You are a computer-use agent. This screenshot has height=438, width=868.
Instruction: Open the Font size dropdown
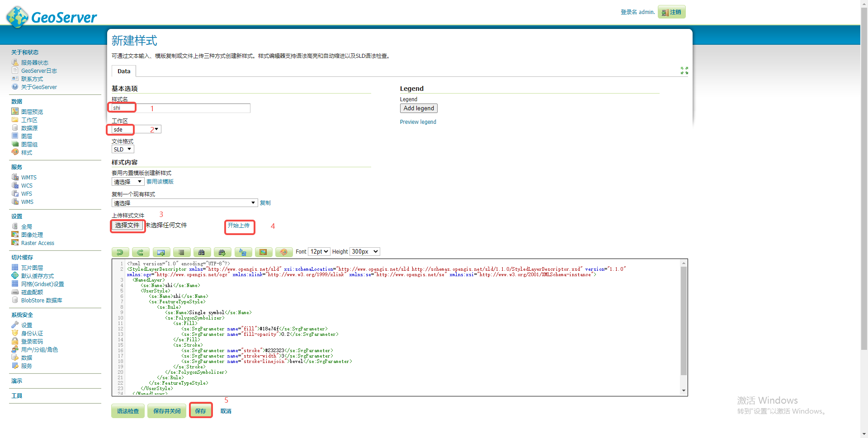(319, 252)
